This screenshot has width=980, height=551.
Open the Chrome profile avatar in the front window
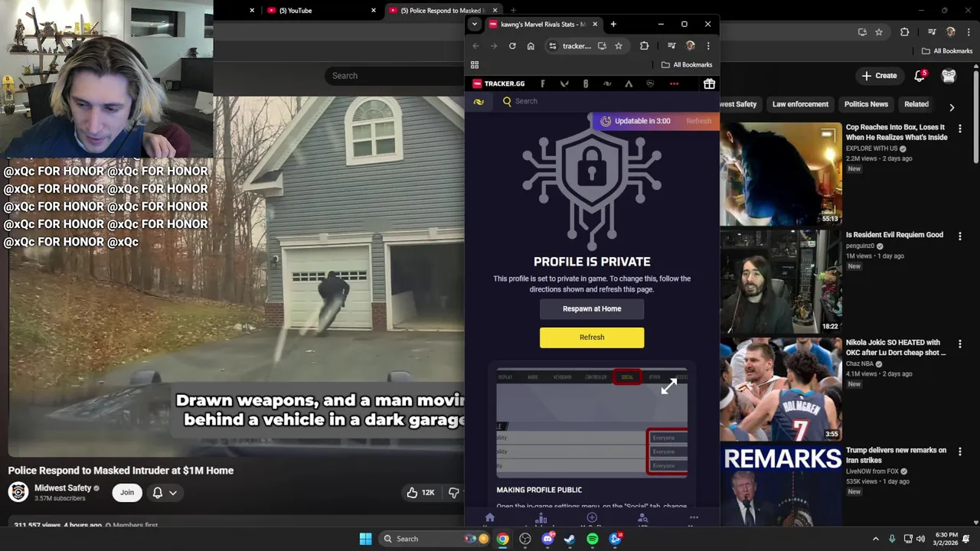690,46
